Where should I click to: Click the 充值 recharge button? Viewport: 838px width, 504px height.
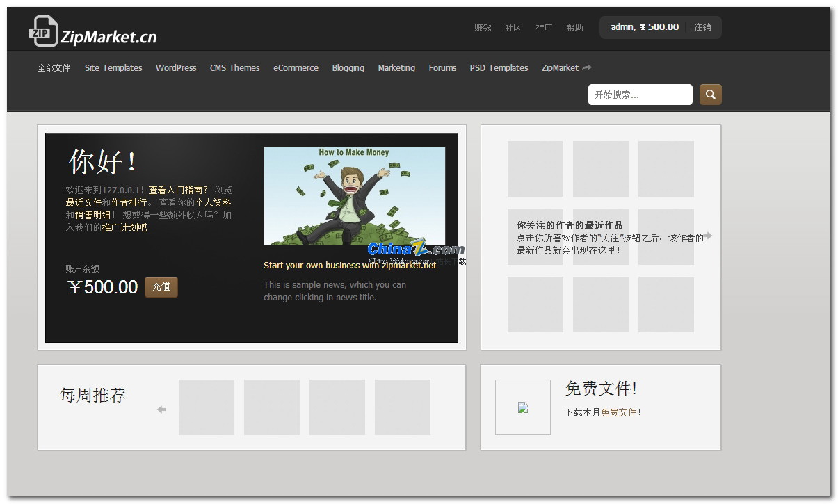pyautogui.click(x=161, y=286)
